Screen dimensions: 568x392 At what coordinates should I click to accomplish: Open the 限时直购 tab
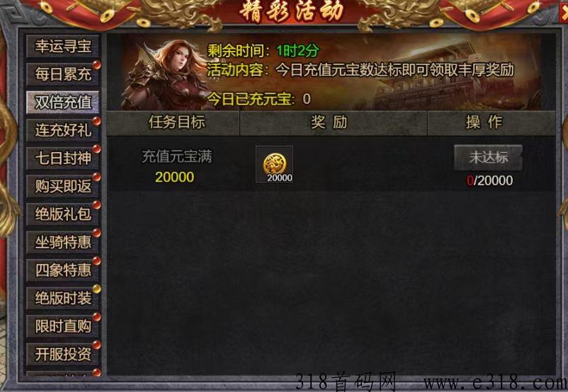(62, 326)
